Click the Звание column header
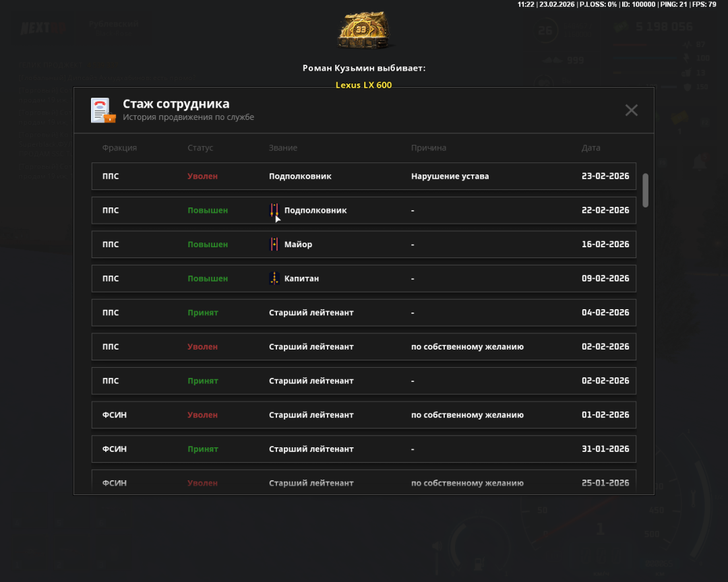 pos(282,148)
